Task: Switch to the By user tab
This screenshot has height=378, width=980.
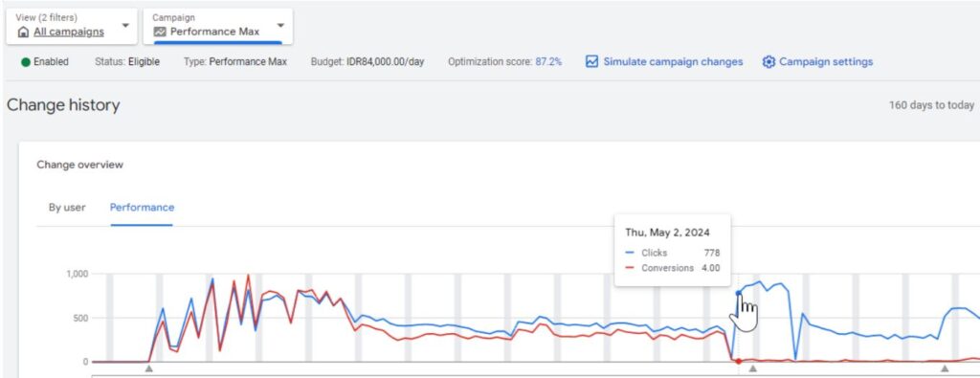Action: click(67, 208)
